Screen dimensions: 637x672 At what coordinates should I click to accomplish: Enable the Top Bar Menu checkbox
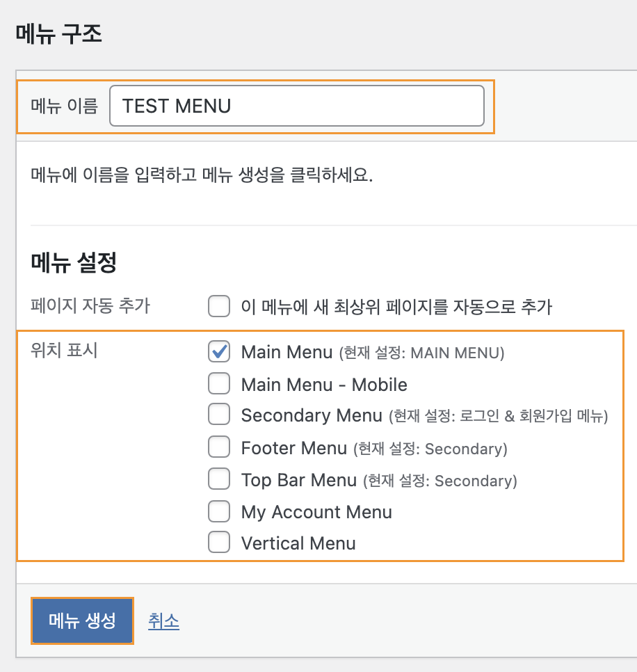tap(219, 479)
